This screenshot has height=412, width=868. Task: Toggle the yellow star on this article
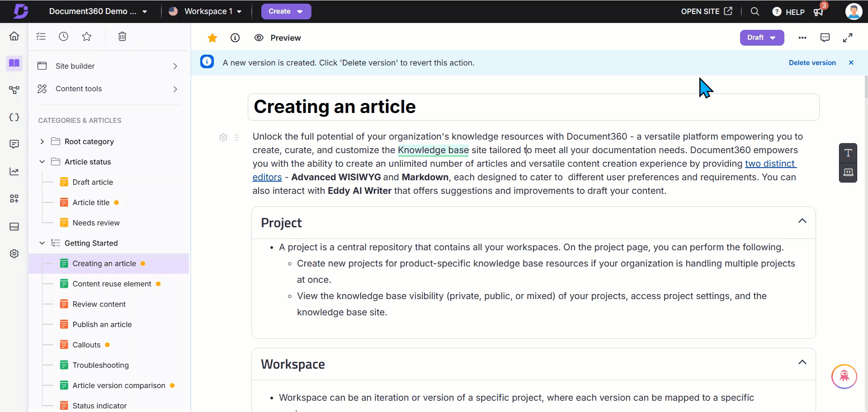[x=212, y=38]
